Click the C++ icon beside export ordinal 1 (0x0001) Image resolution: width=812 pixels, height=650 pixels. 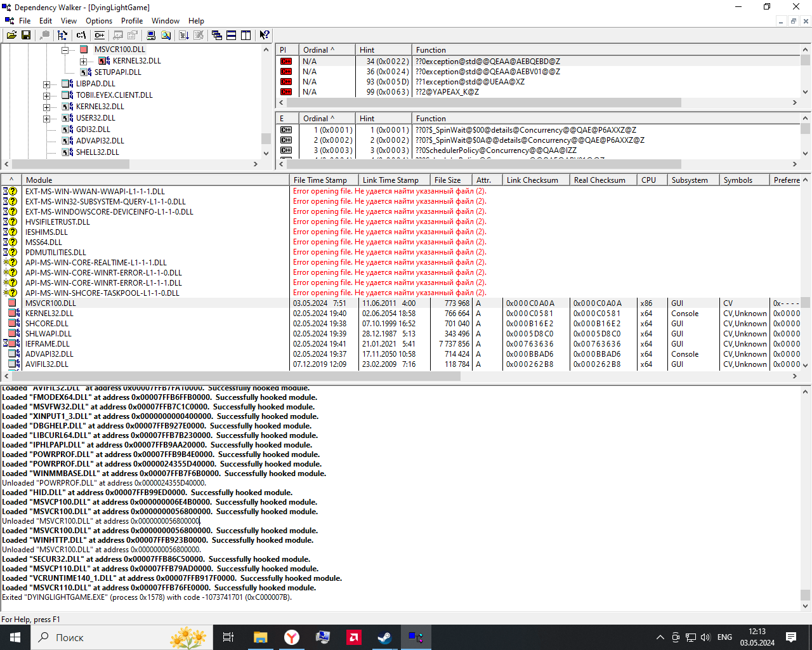(x=286, y=130)
